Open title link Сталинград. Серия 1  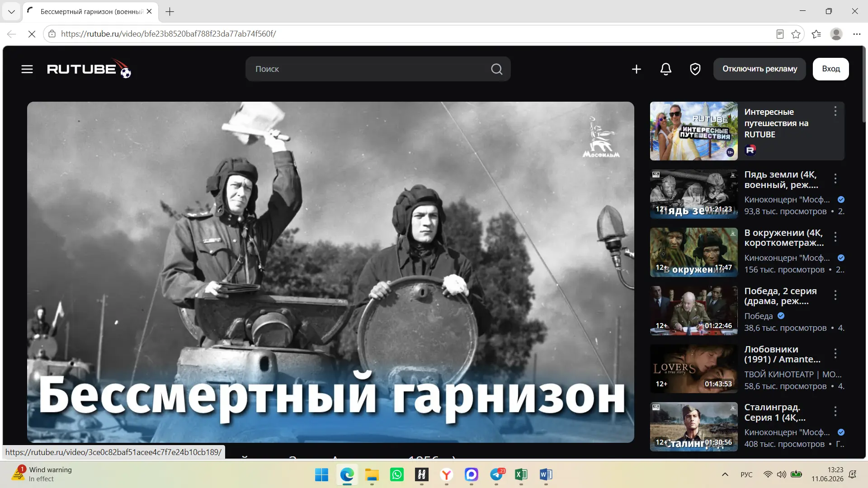click(x=774, y=412)
